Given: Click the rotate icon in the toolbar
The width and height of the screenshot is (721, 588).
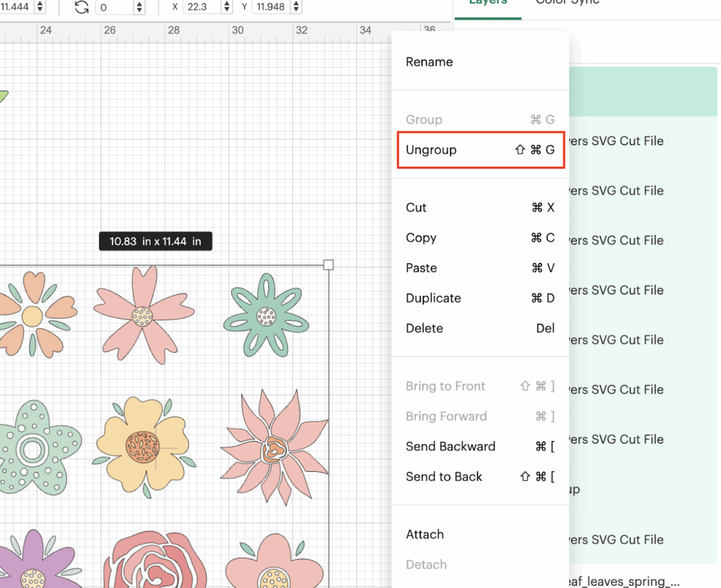Looking at the screenshot, I should point(82,7).
